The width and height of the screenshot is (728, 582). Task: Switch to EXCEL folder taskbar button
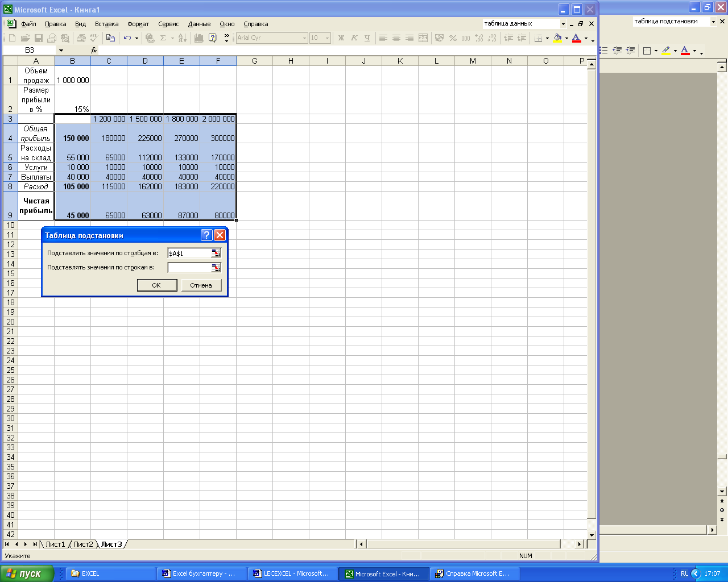pyautogui.click(x=111, y=573)
